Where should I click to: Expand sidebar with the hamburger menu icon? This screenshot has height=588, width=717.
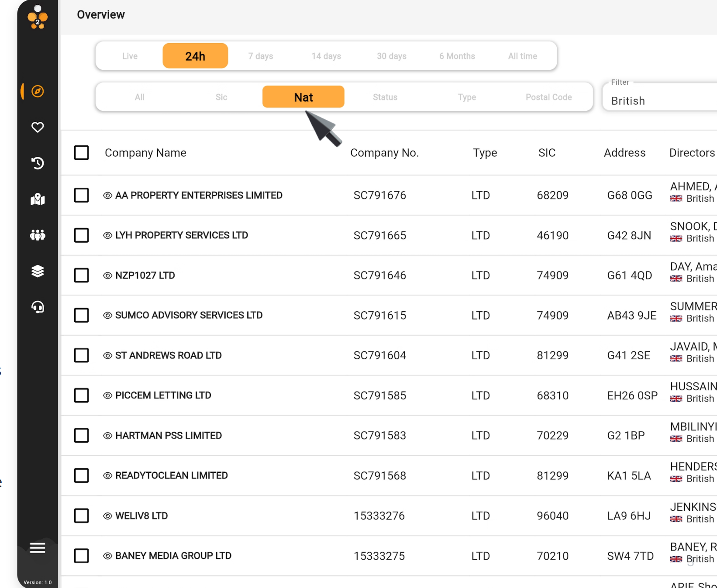[38, 548]
